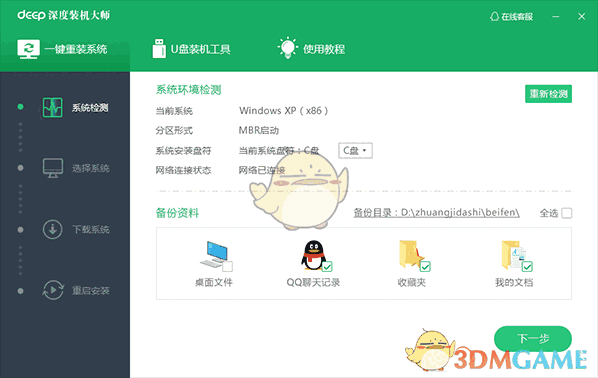The image size is (598, 378).
Task: Click the Windows XP ( x86 ) value
Action: tap(283, 111)
